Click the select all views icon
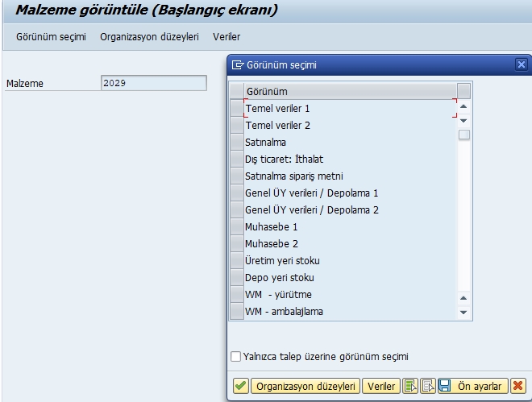 411,387
